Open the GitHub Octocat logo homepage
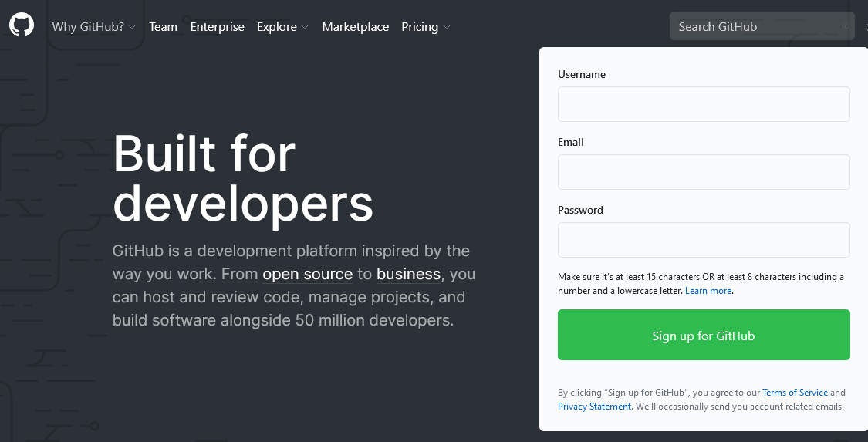Viewport: 868px width, 442px height. (22, 25)
